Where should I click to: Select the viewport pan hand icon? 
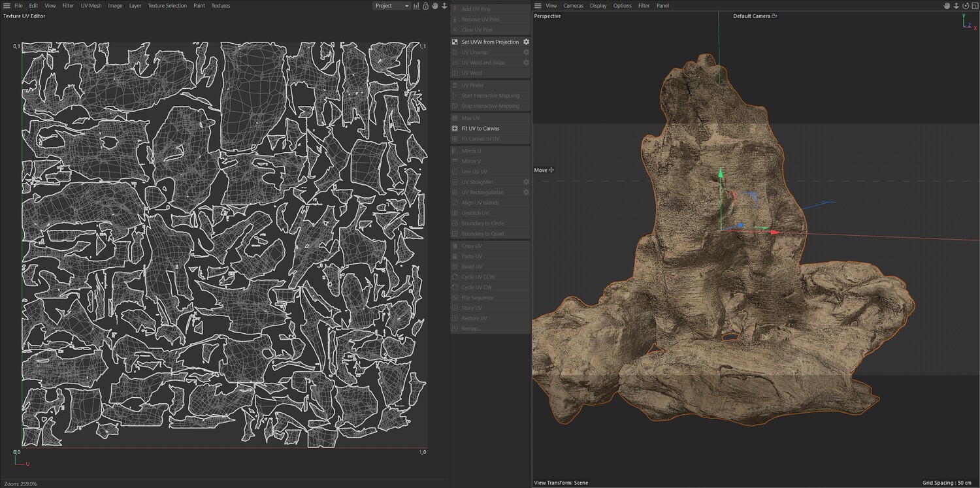pos(947,6)
